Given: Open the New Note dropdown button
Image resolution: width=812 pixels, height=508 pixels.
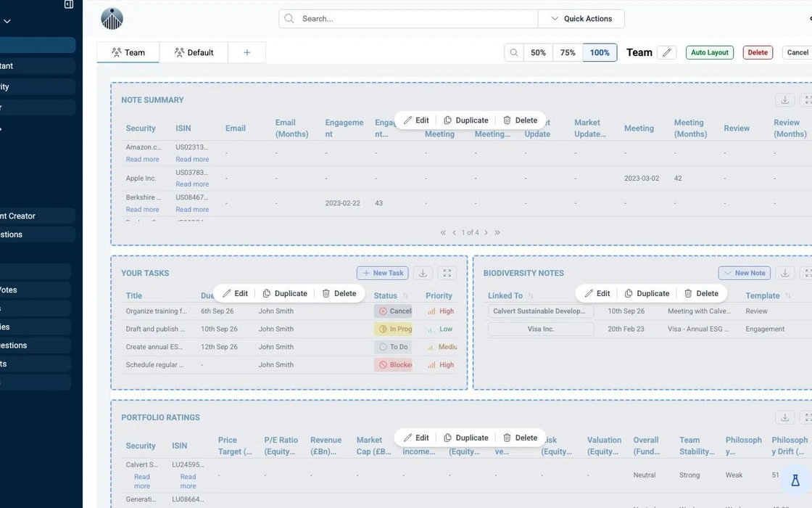Looking at the screenshot, I should coord(744,273).
